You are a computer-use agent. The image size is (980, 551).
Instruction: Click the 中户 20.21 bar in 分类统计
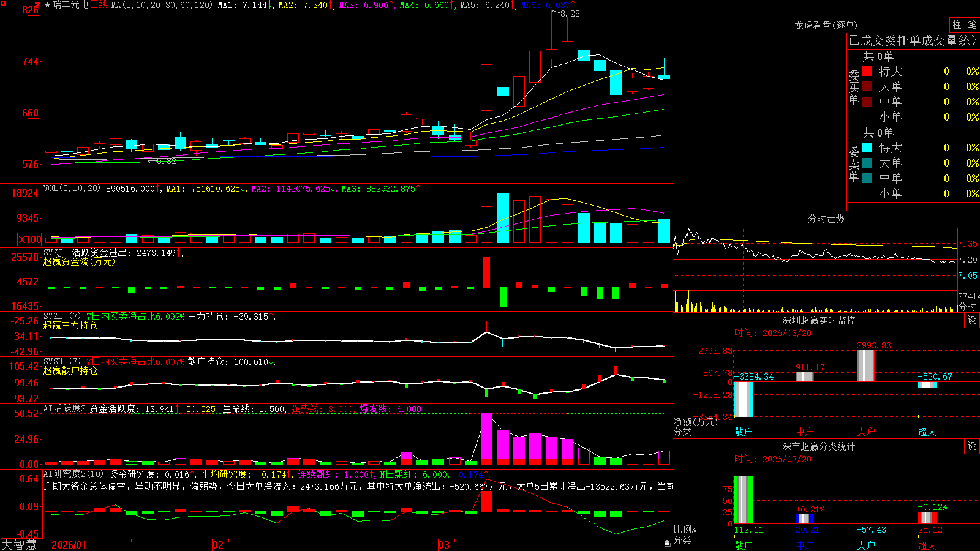[805, 519]
